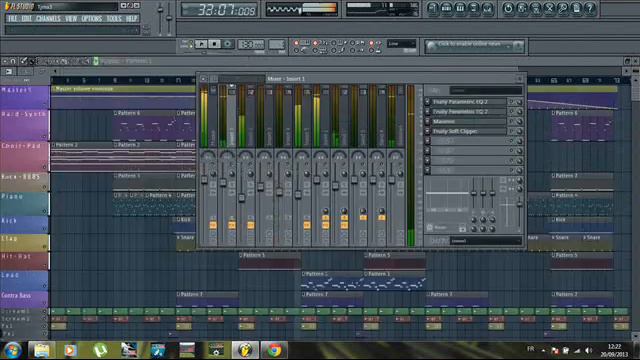Open the TOOLS menu
Image resolution: width=640 pixels, height=360 pixels.
[x=114, y=19]
